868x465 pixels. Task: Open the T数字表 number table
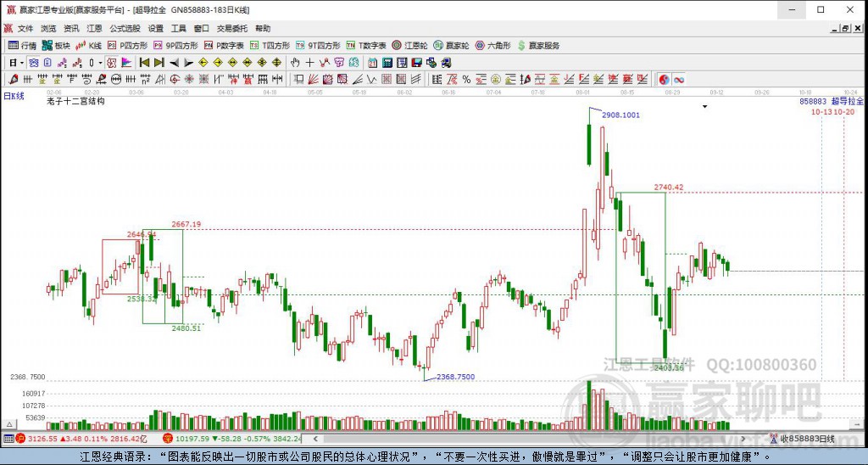coord(366,46)
